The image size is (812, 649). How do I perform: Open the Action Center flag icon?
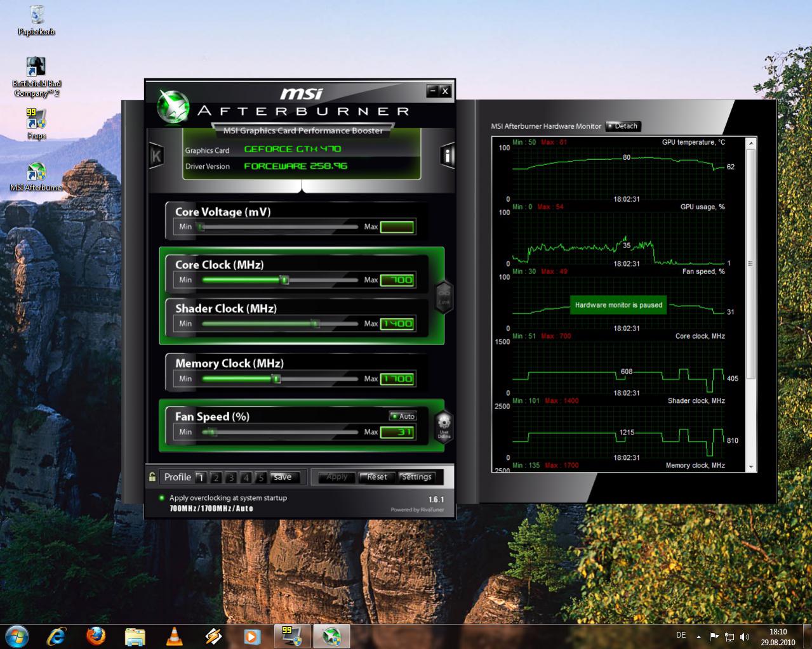(x=714, y=636)
